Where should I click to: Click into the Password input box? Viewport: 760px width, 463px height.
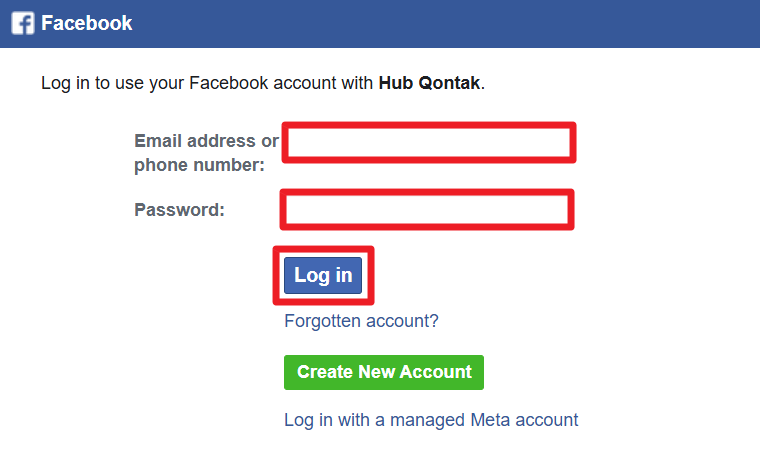428,210
